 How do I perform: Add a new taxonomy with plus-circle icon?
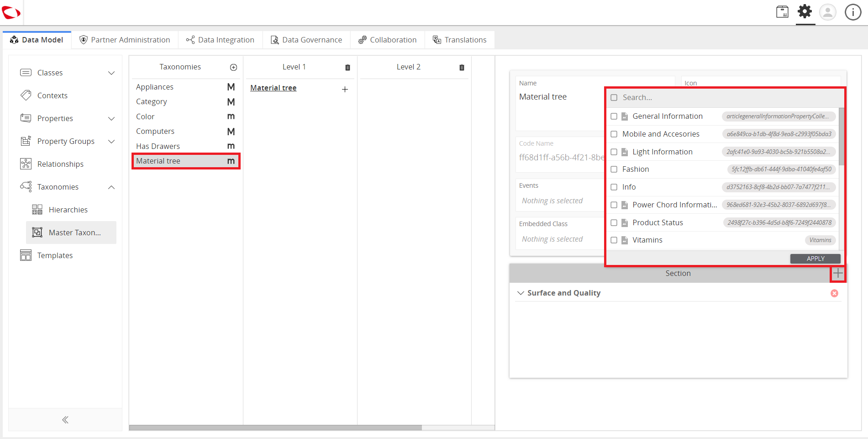click(233, 68)
